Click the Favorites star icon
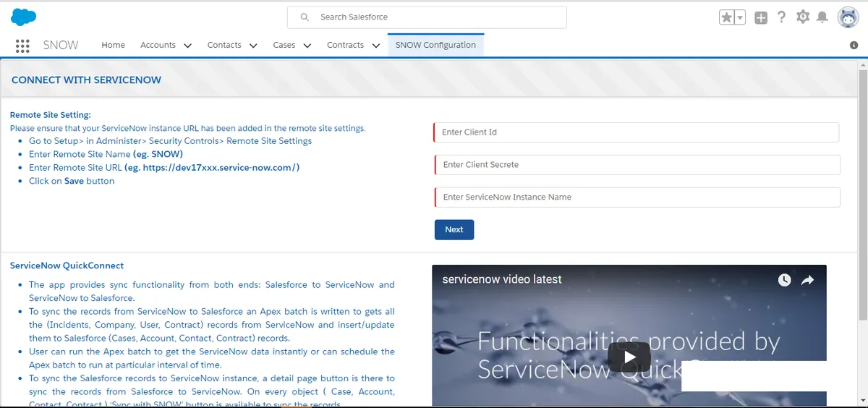This screenshot has height=408, width=868. [727, 17]
